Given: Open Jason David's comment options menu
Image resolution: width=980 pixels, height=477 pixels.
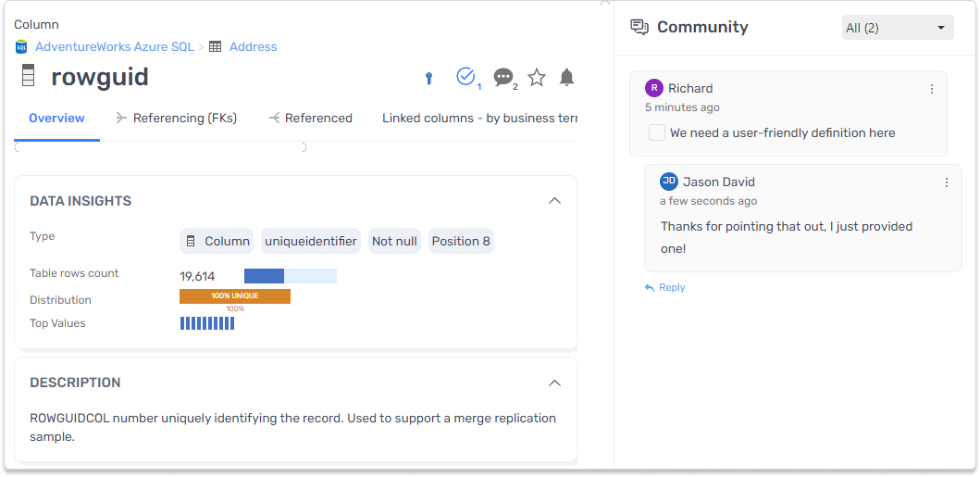Looking at the screenshot, I should pyautogui.click(x=946, y=182).
